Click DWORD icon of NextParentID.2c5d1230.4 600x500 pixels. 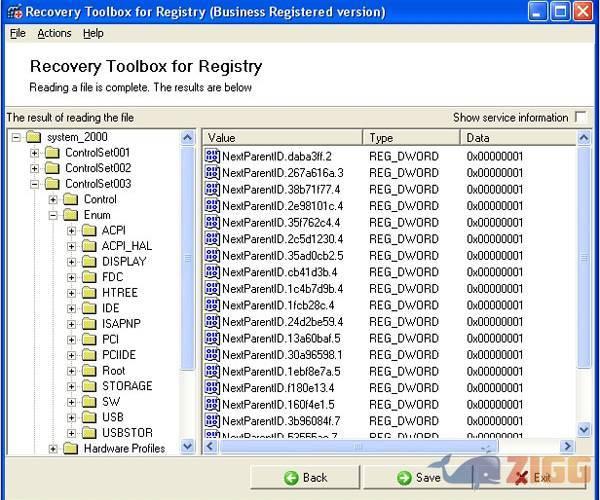click(212, 239)
